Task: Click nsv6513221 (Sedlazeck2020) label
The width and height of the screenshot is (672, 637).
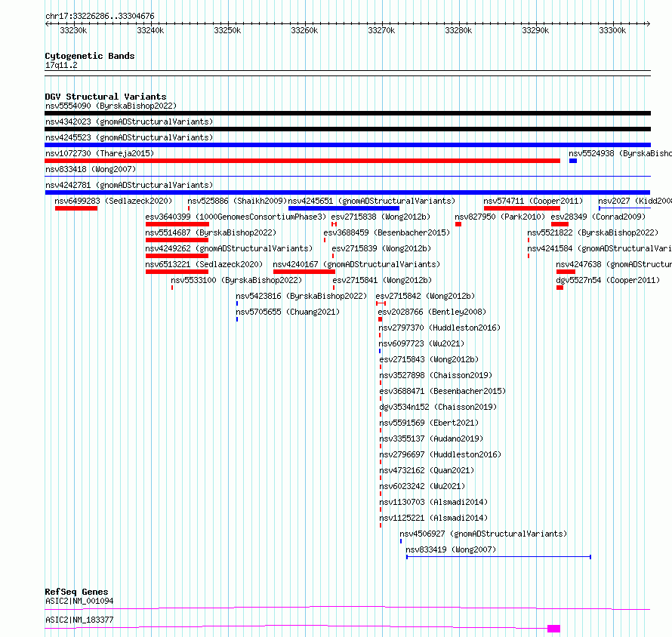Action: point(204,264)
